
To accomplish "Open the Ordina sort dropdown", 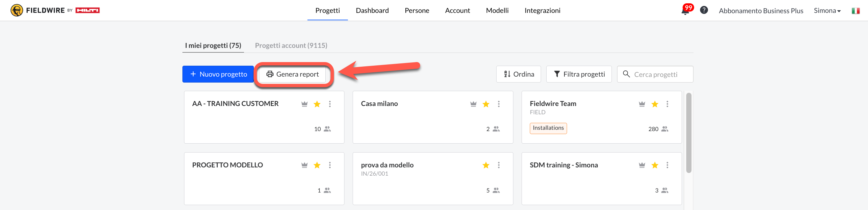I will coord(518,74).
